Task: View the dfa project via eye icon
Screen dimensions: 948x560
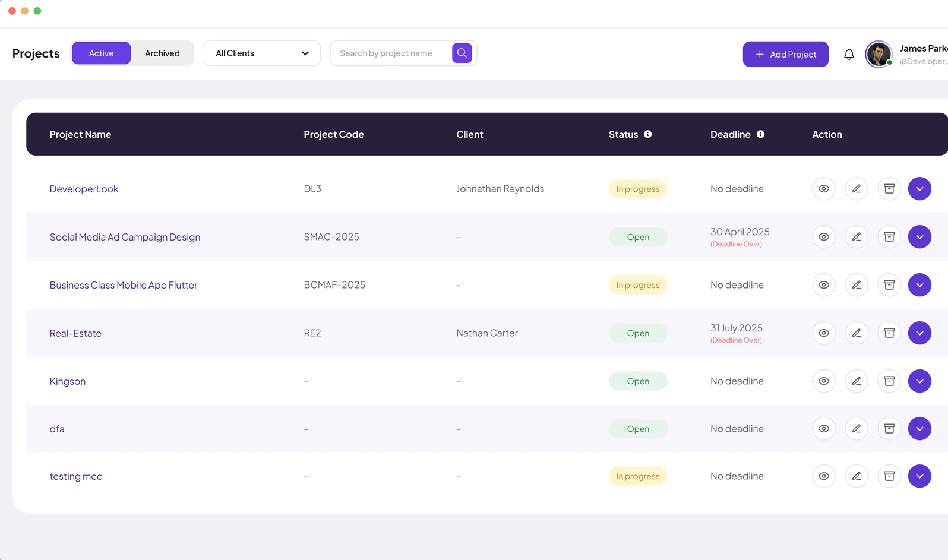Action: [x=824, y=429]
